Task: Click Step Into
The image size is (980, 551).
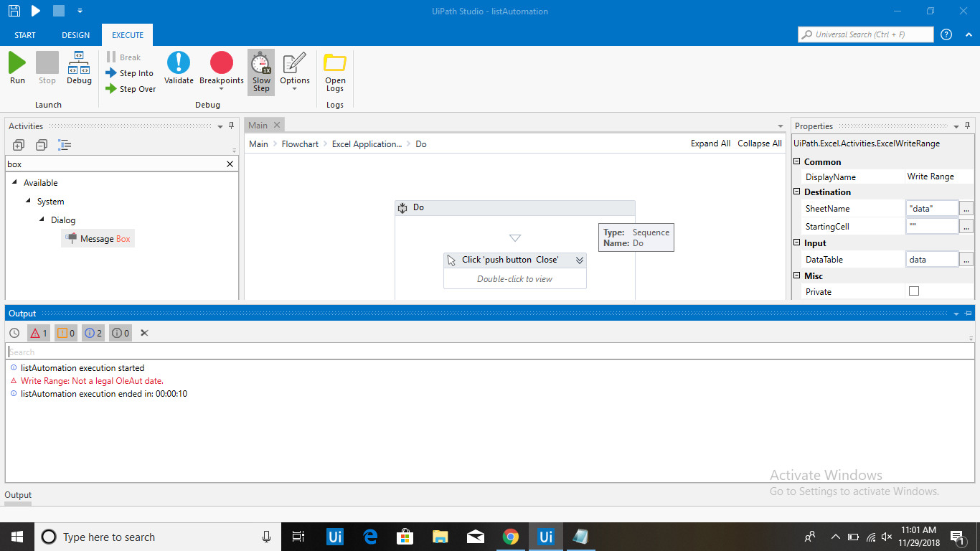Action: 130,73
